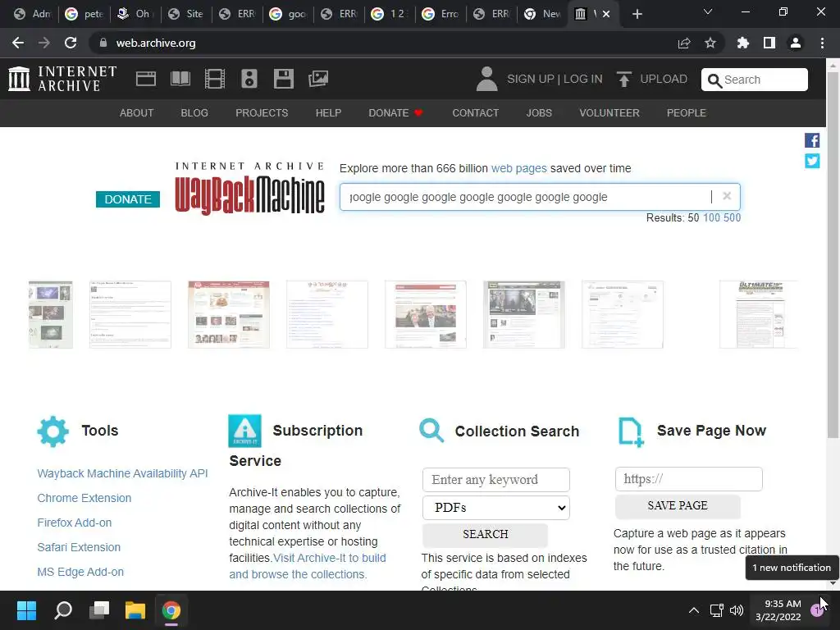Click the teal DONATE button
The width and height of the screenshot is (840, 630).
[x=127, y=199]
